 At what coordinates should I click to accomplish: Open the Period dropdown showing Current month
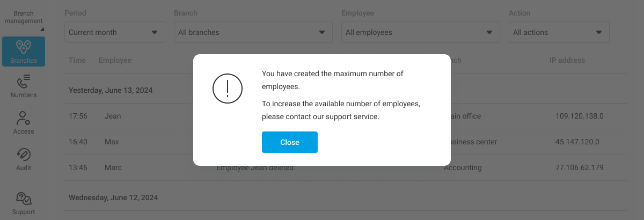pos(114,32)
